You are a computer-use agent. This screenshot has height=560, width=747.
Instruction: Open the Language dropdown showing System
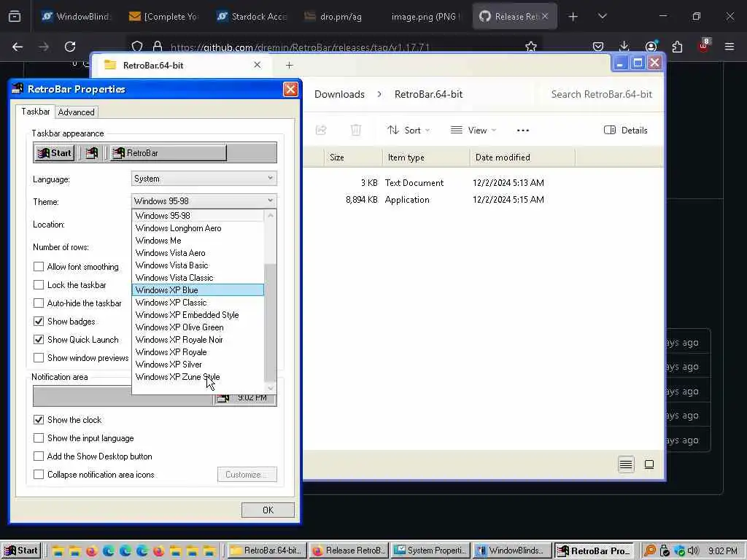(204, 179)
